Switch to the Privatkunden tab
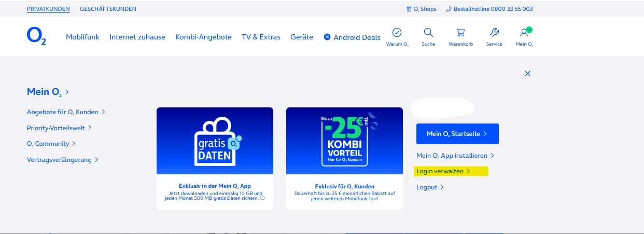Viewport: 644px width, 234px height. click(48, 9)
